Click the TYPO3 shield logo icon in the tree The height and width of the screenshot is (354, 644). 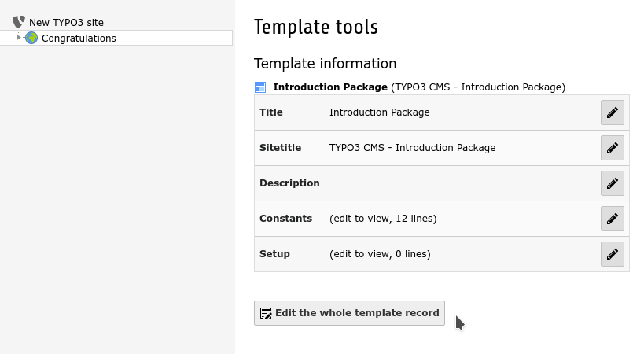click(19, 22)
